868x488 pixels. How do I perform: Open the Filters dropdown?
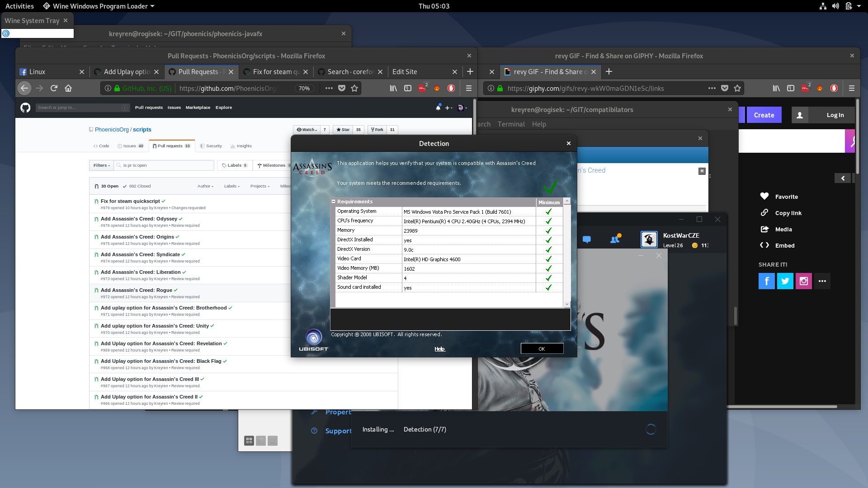(101, 165)
